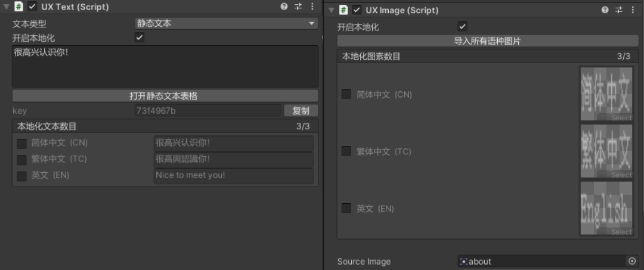Open UX Text component kebab menu

click(x=312, y=7)
